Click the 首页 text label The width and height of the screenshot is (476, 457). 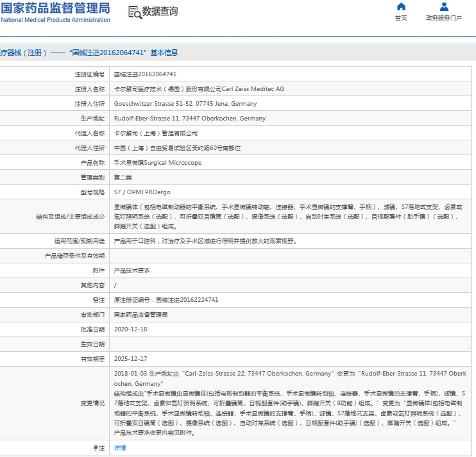401,18
